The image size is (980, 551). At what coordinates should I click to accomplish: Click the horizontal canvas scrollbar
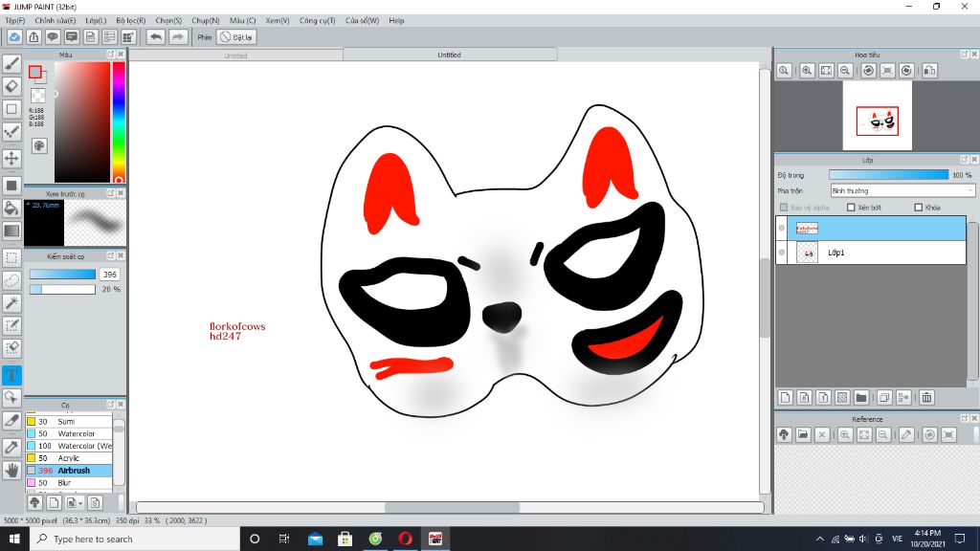pyautogui.click(x=450, y=507)
